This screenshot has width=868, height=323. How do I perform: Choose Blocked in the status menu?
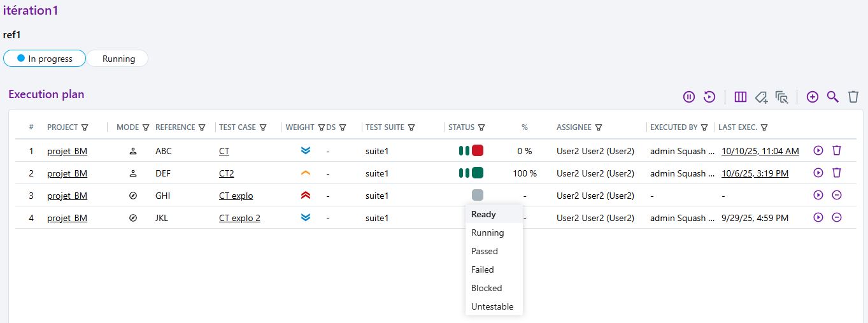pos(487,288)
